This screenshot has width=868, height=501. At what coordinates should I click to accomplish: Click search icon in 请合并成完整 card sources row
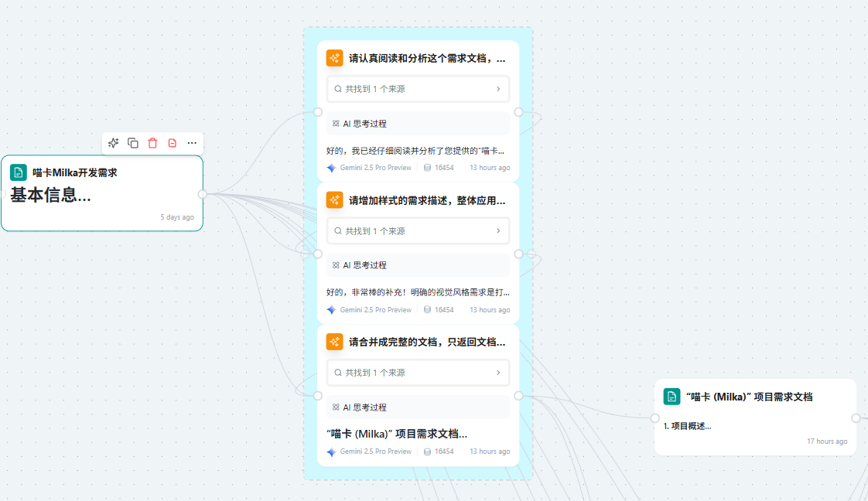337,373
